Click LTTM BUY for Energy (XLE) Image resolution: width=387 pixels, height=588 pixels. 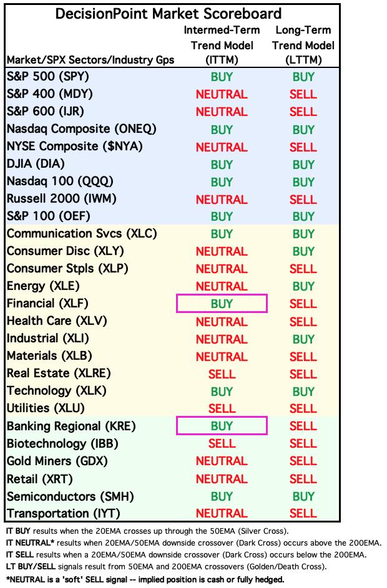(303, 286)
